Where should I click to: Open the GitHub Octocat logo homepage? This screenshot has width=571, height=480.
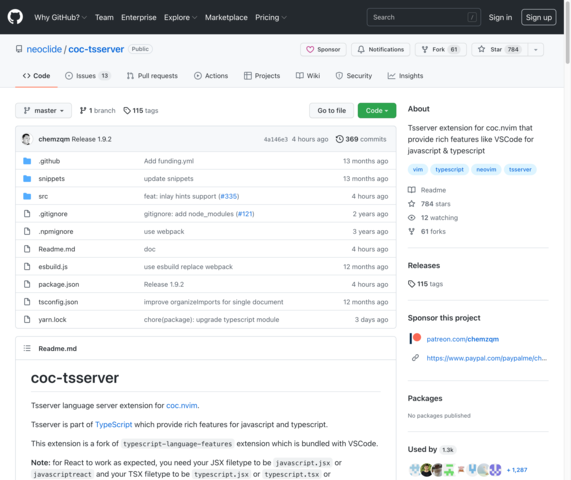pyautogui.click(x=15, y=17)
